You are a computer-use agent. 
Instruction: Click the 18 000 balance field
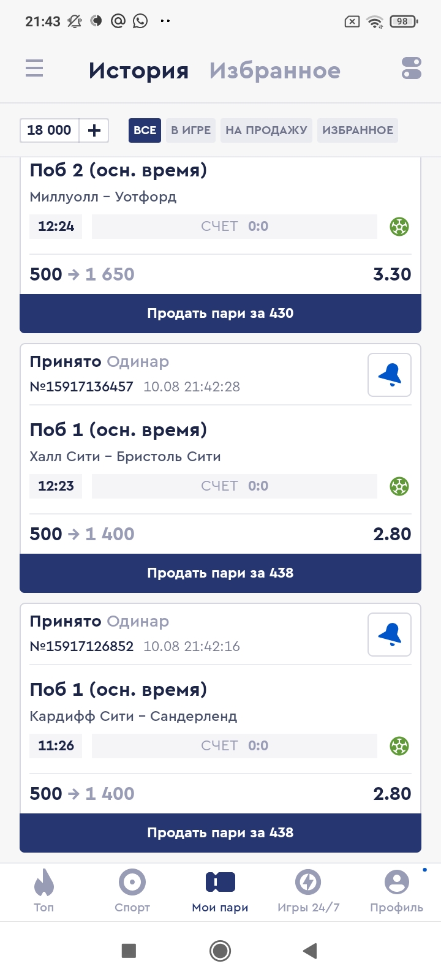click(x=50, y=130)
